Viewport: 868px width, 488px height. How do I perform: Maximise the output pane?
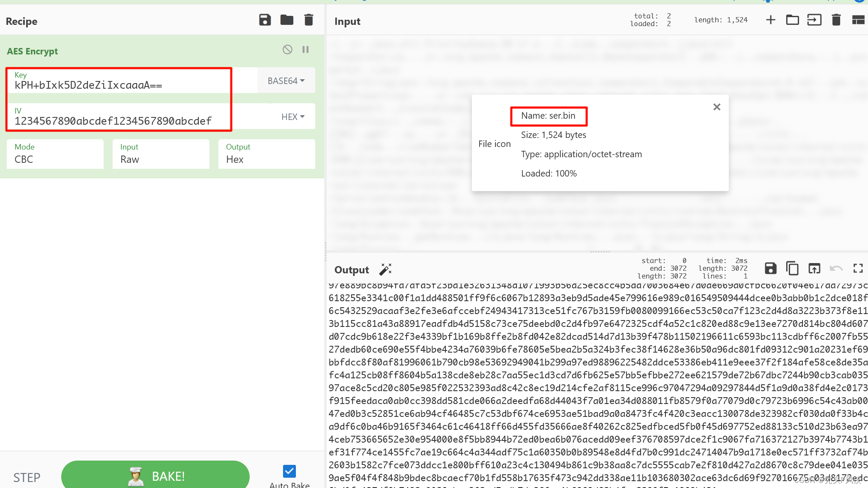(x=858, y=269)
